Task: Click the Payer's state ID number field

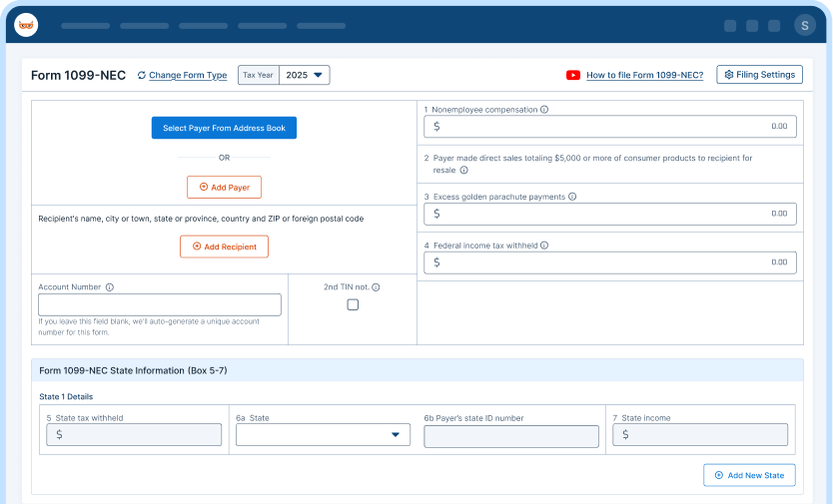Action: point(511,436)
